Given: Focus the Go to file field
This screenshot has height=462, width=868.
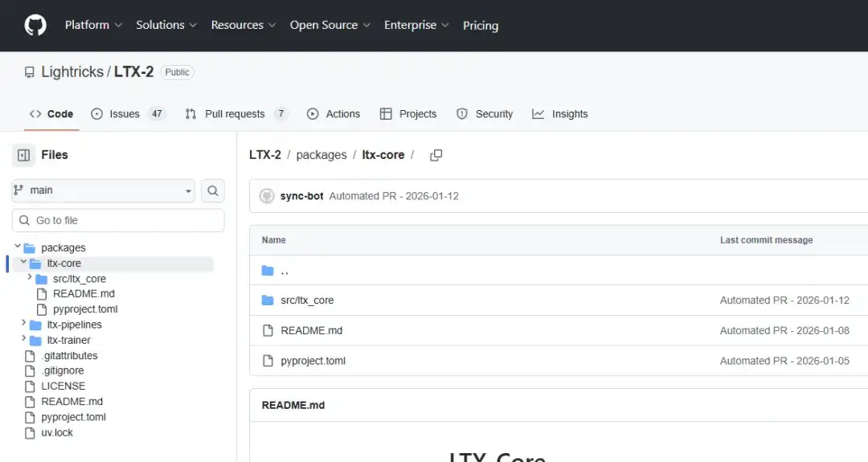Looking at the screenshot, I should click(118, 220).
